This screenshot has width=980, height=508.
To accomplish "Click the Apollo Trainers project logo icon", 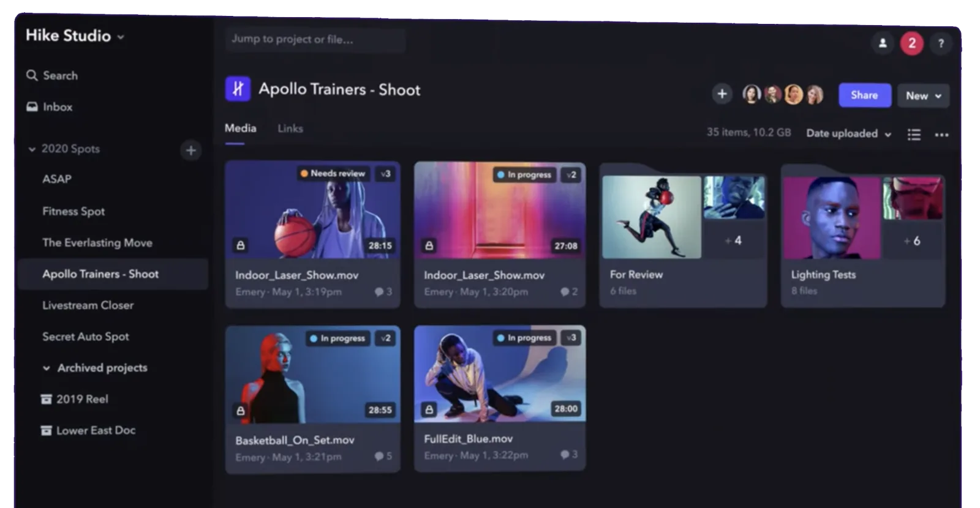I will coord(238,89).
